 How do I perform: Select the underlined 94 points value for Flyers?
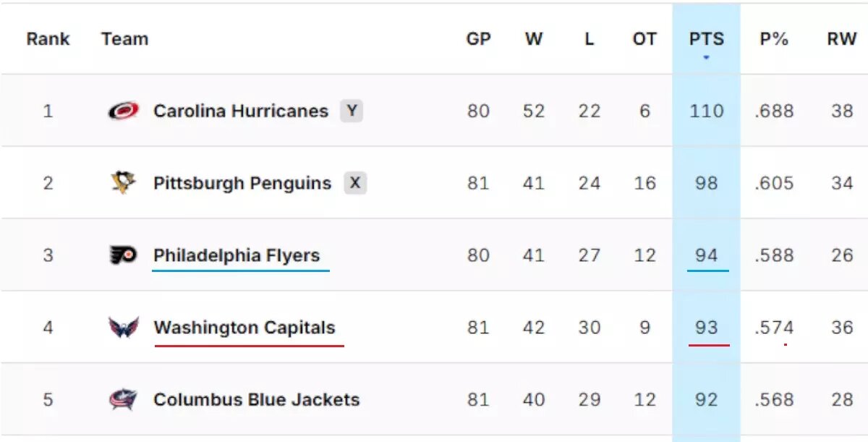pyautogui.click(x=705, y=255)
